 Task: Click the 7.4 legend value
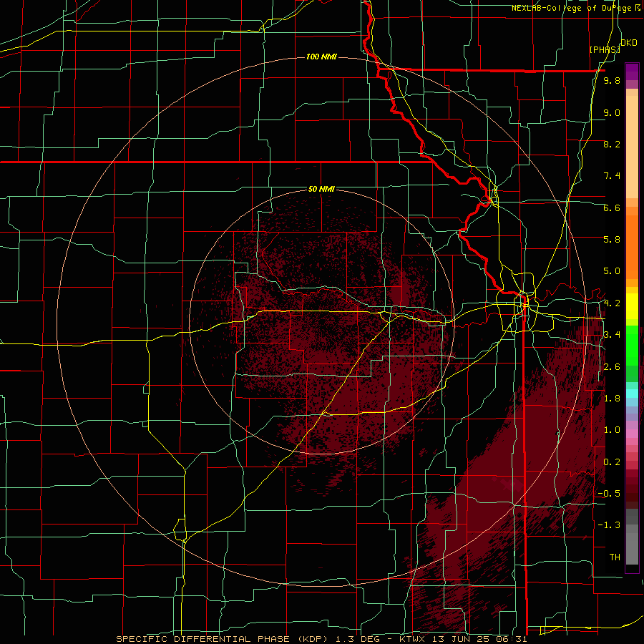click(612, 176)
